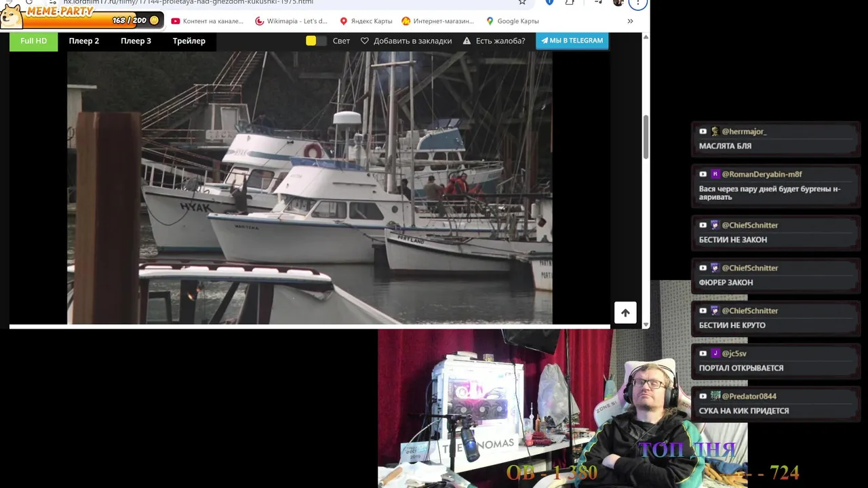
Task: Click chat message СУКА НА КИК ПРИДЕТСЯ
Action: (744, 411)
